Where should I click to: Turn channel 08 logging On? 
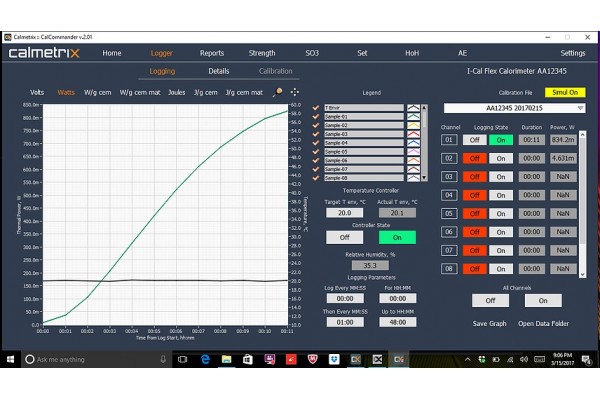pyautogui.click(x=501, y=269)
